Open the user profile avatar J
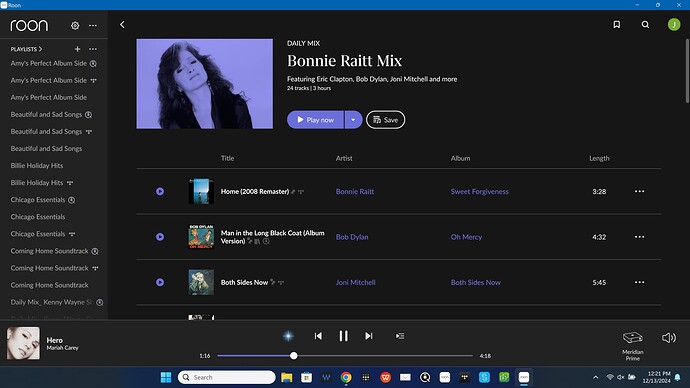The width and height of the screenshot is (690, 388). pyautogui.click(x=674, y=25)
